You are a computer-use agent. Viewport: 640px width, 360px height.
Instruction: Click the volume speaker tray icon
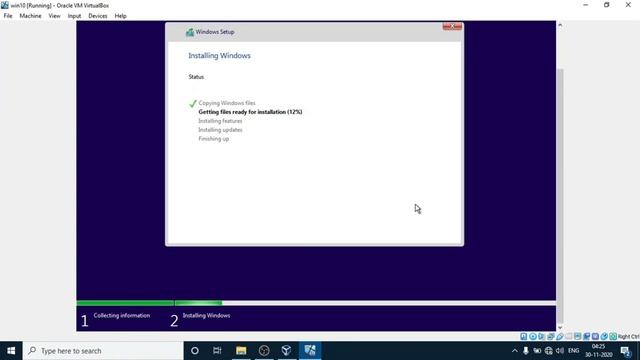560,351
